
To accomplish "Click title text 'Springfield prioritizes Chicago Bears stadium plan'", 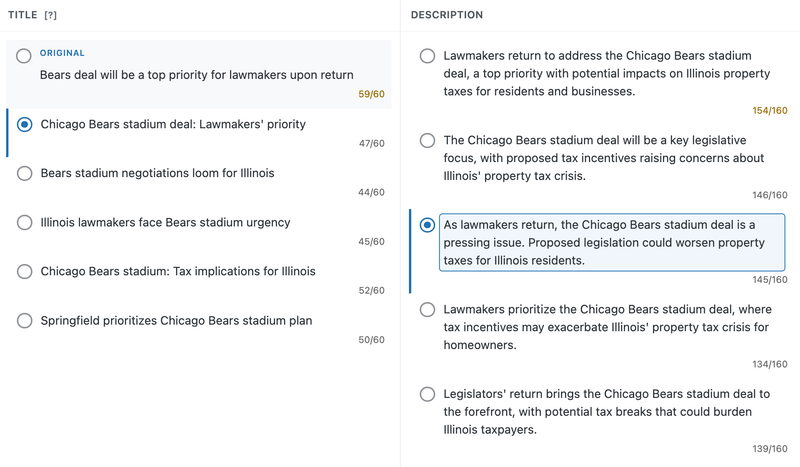I will click(x=176, y=321).
